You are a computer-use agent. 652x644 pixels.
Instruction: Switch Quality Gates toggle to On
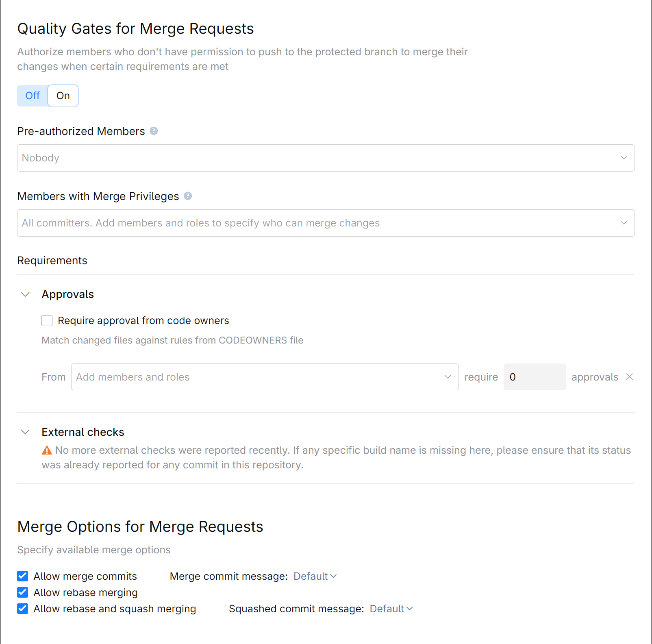tap(63, 96)
